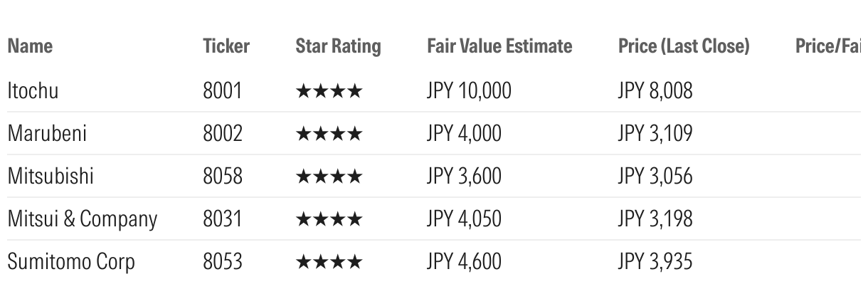Click Itochu's four-star rating
Viewport: 868px width, 289px height.
(x=329, y=91)
